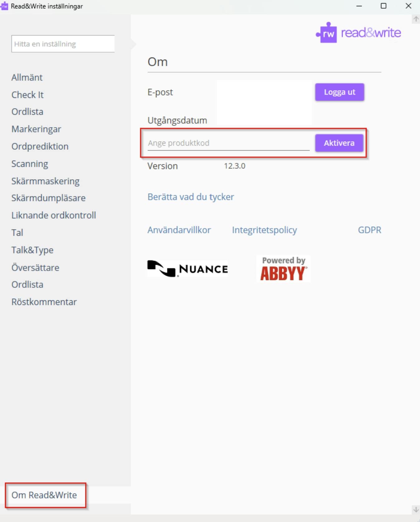The image size is (420, 522).
Task: Open Talk&Type settings
Action: (x=32, y=250)
